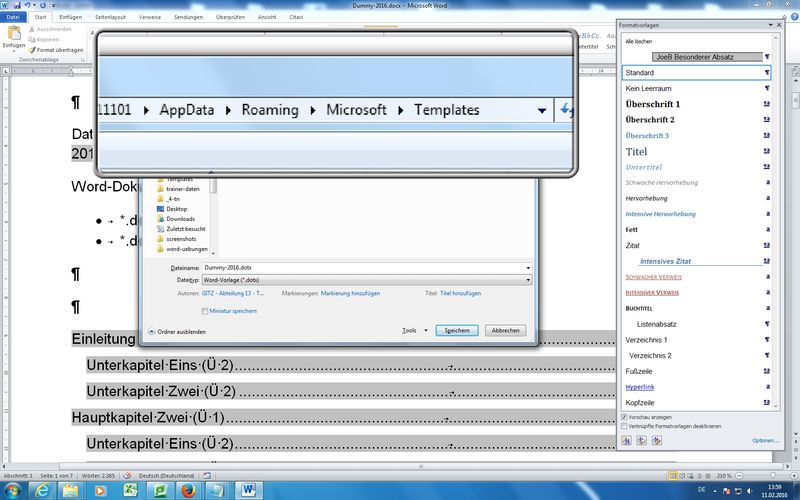Open the Dateiname dropdown arrow
This screenshot has width=800, height=500.
pos(528,268)
